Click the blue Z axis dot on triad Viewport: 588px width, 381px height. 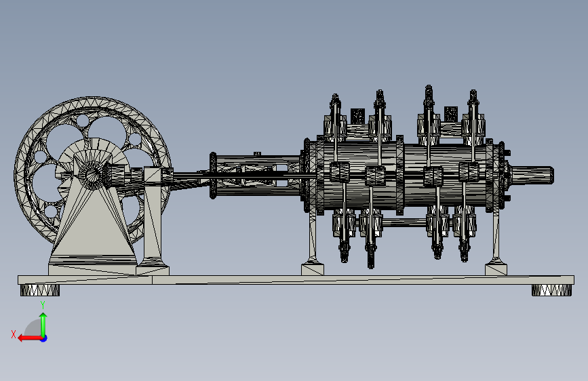pos(44,338)
